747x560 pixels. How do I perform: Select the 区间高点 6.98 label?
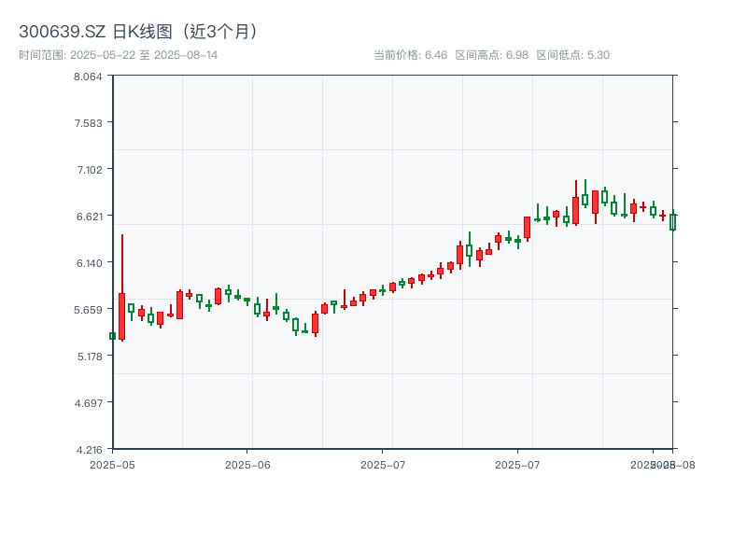coord(491,55)
